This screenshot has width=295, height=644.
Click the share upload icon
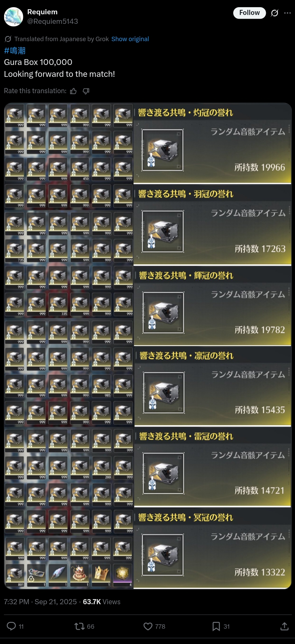pyautogui.click(x=284, y=626)
